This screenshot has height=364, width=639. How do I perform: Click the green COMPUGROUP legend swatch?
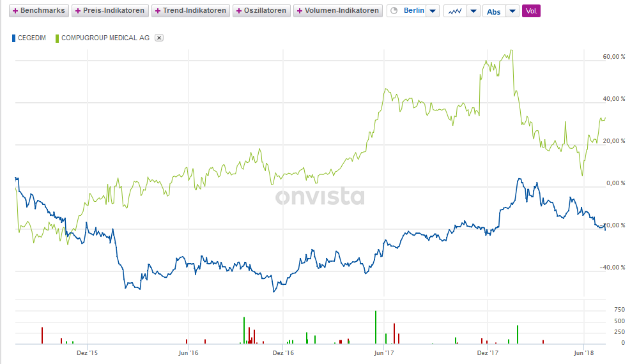[x=57, y=38]
